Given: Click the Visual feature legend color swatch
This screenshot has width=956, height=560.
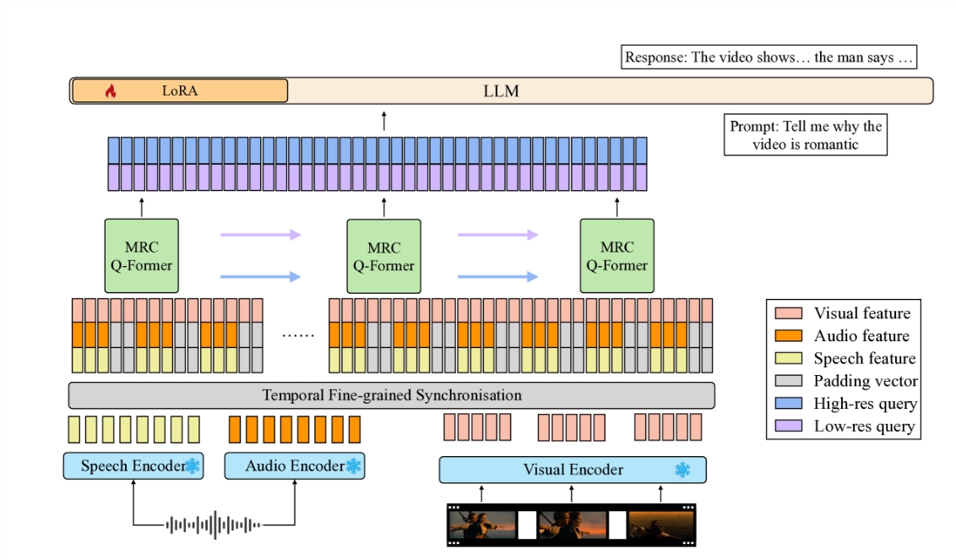Looking at the screenshot, I should (x=789, y=313).
